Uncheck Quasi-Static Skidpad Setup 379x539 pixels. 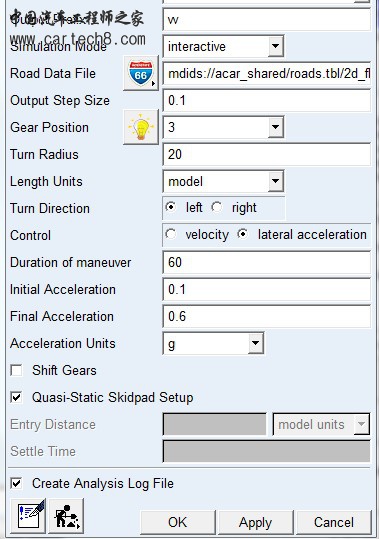click(16, 397)
